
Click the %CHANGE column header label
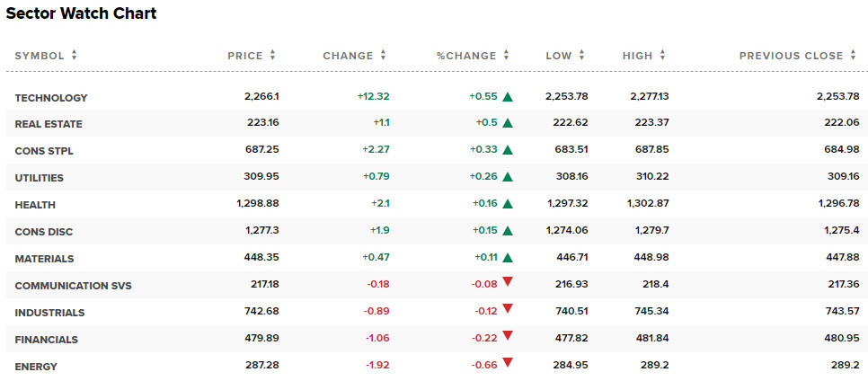(466, 56)
